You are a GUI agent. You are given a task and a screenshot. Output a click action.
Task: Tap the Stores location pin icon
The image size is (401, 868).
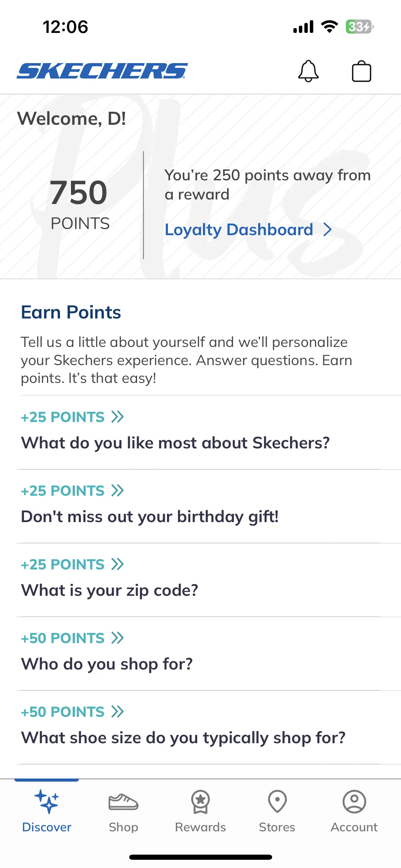[x=277, y=801]
